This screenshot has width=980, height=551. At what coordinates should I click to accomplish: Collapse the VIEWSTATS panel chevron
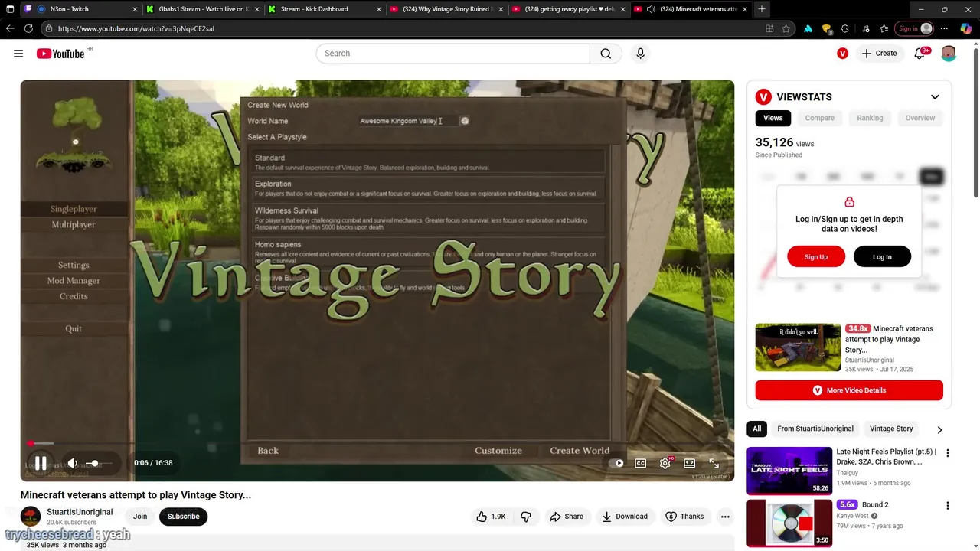pos(935,97)
